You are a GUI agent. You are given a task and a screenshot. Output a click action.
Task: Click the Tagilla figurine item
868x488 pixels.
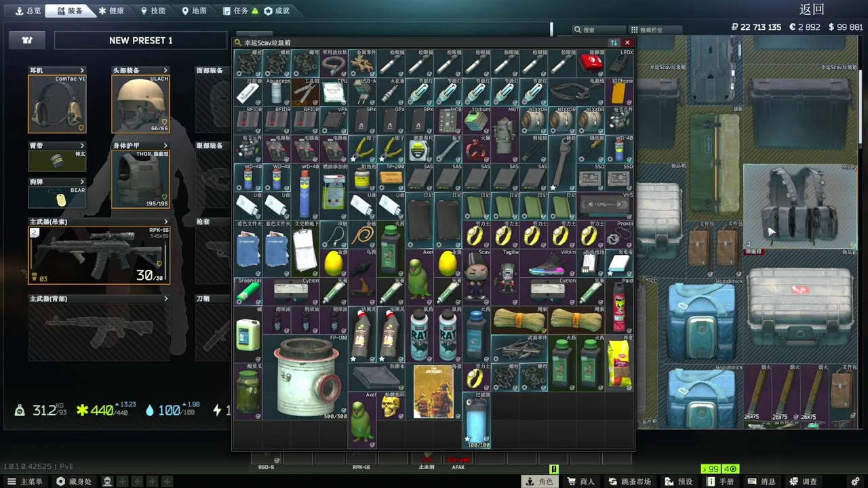pos(505,277)
